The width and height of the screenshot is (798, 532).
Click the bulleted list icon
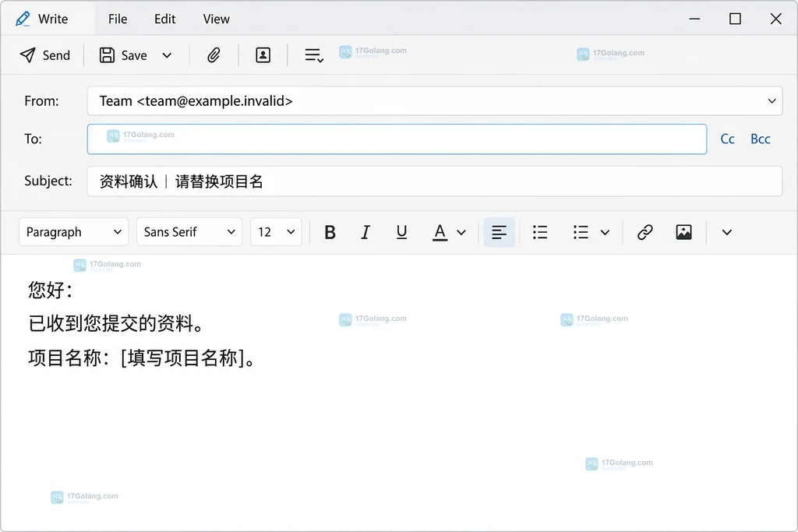pyautogui.click(x=540, y=232)
